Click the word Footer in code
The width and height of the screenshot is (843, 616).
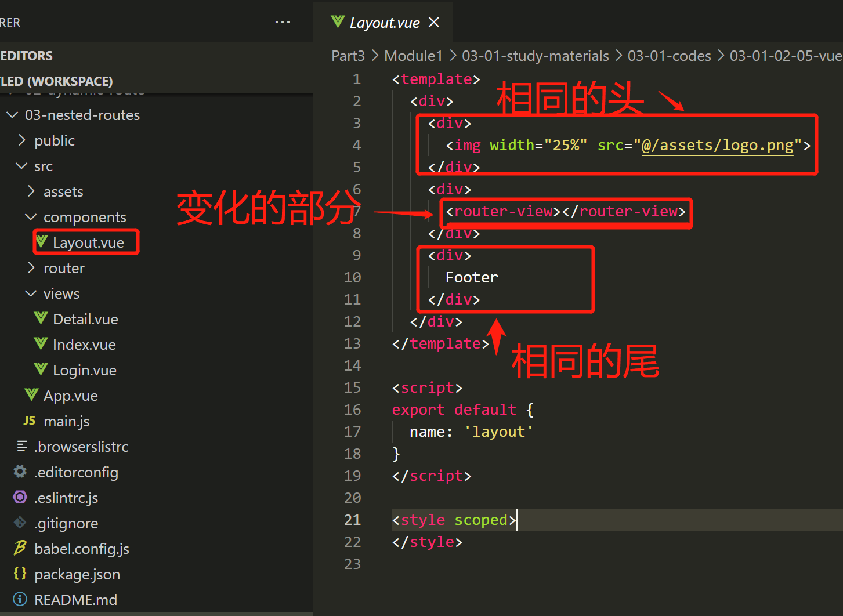coord(472,277)
